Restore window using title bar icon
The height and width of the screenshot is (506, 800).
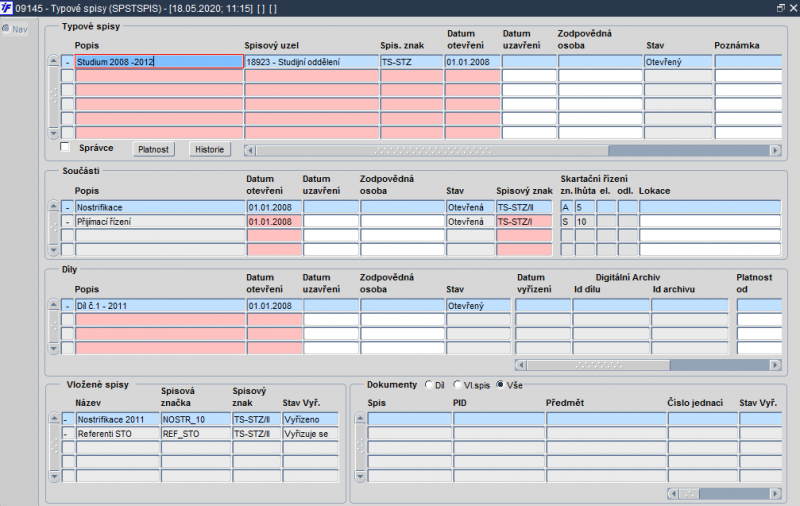pyautogui.click(x=780, y=8)
